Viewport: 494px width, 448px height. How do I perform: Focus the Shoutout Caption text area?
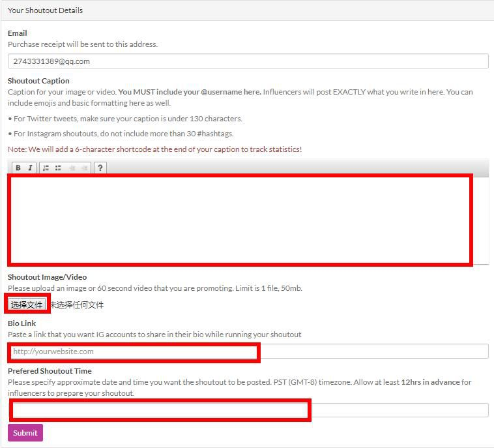click(x=248, y=220)
